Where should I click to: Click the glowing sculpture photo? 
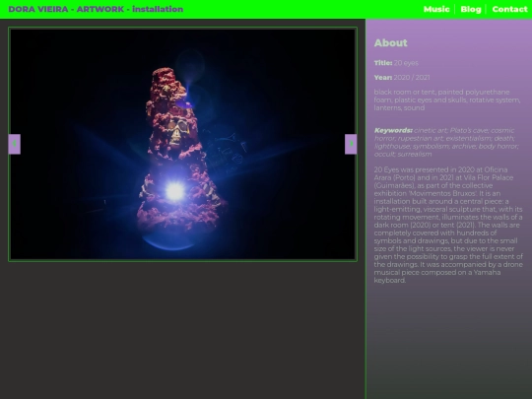click(x=183, y=144)
